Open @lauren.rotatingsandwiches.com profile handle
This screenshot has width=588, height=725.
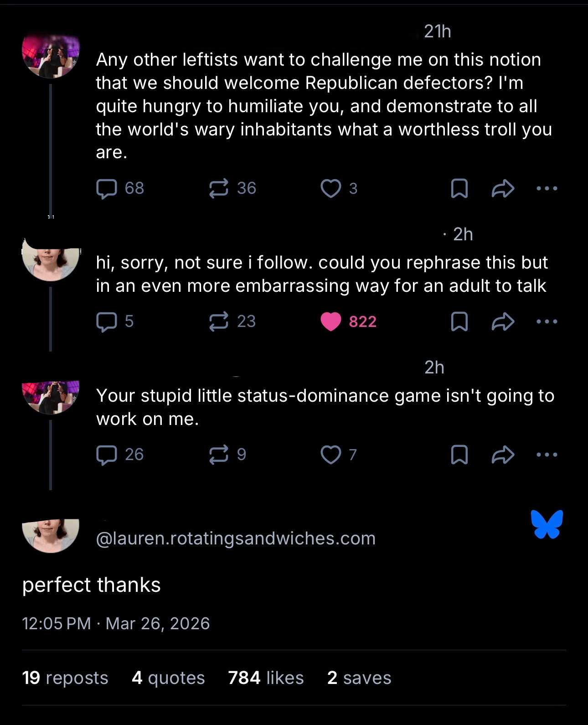tap(236, 539)
